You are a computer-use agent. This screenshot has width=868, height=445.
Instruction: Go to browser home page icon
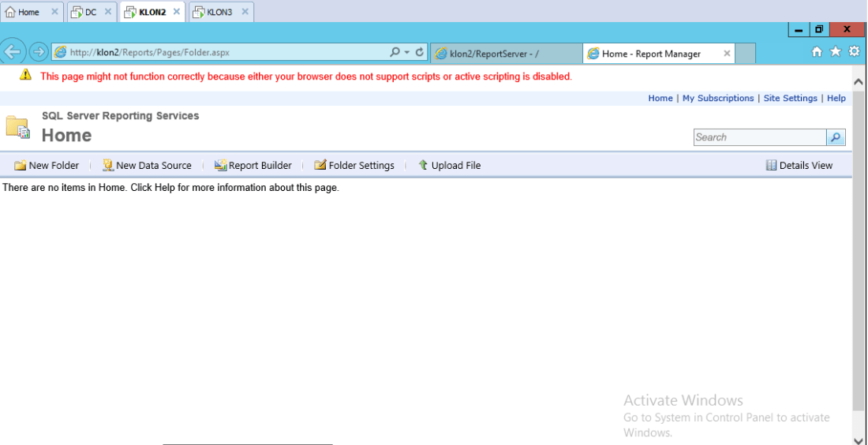[x=817, y=52]
